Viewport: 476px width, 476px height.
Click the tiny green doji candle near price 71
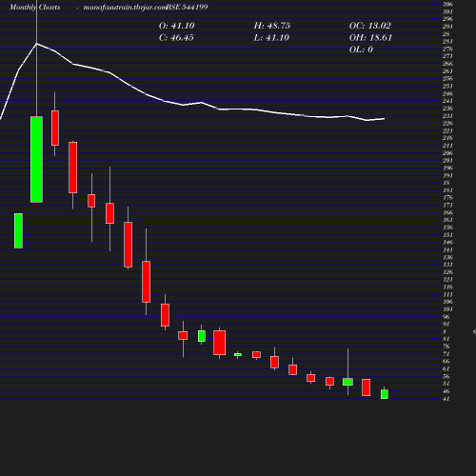click(238, 354)
